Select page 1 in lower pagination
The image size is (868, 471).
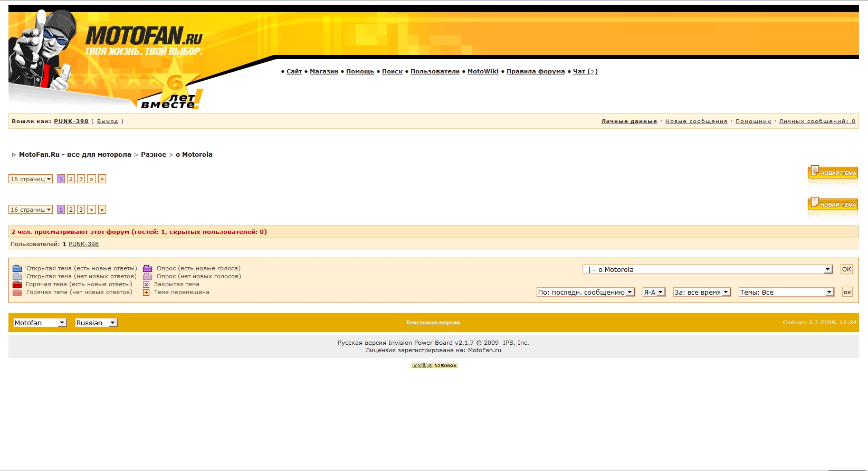pos(61,210)
